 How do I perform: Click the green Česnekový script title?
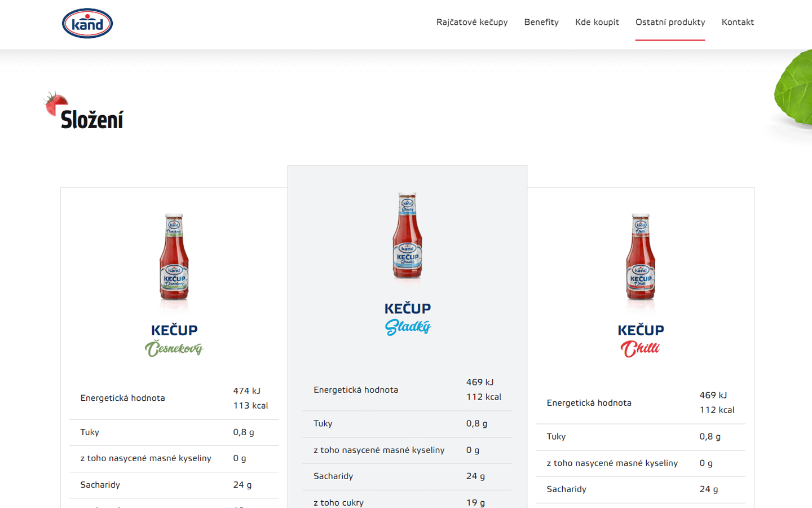point(174,349)
